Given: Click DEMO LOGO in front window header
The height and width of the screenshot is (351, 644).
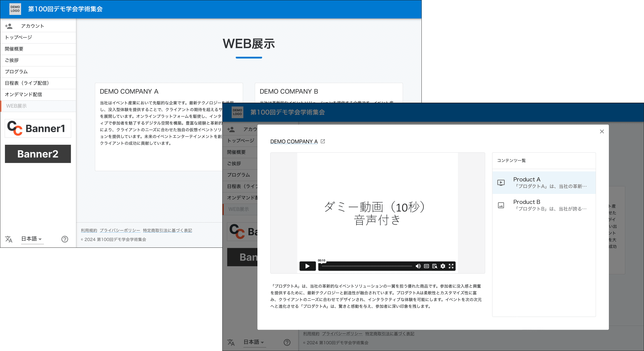Looking at the screenshot, I should 238,112.
